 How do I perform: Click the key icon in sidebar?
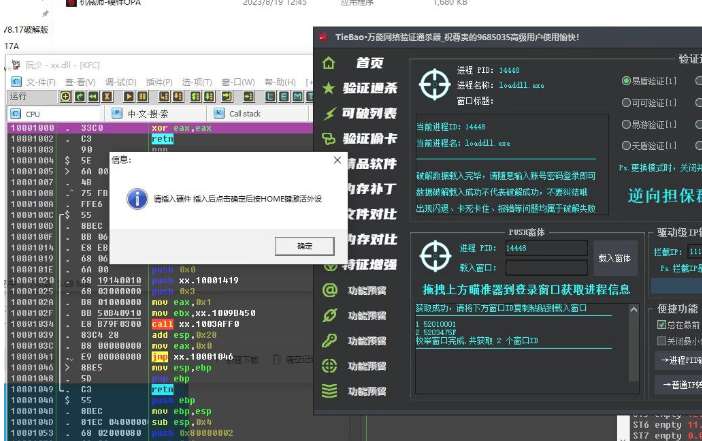328,341
